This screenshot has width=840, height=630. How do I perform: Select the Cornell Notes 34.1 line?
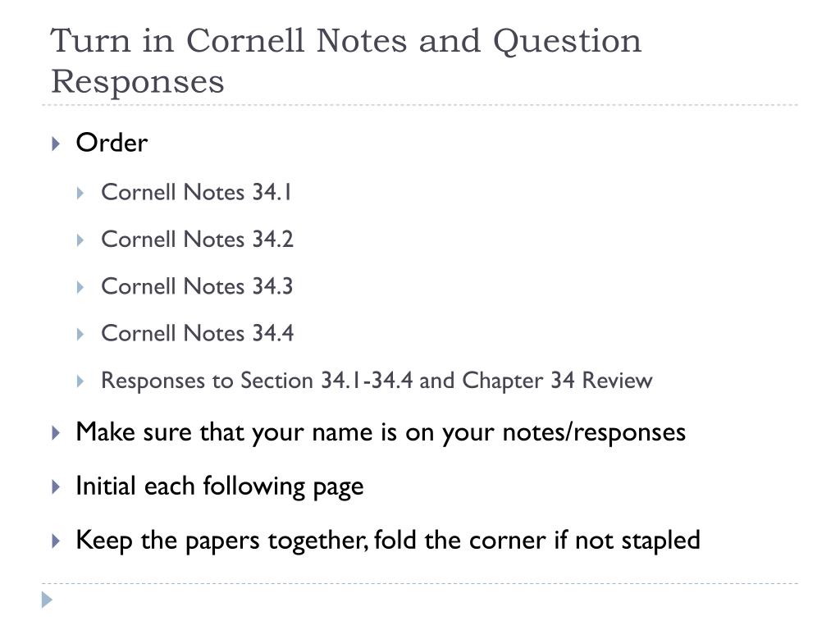197,192
